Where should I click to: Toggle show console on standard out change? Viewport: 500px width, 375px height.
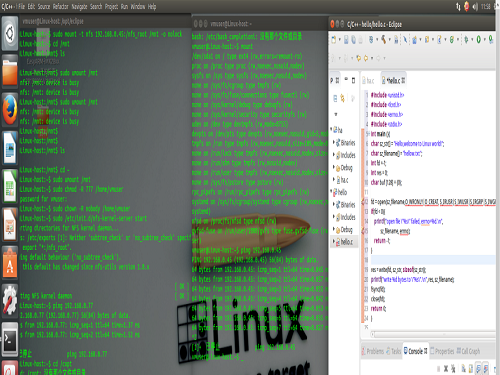click(x=478, y=369)
